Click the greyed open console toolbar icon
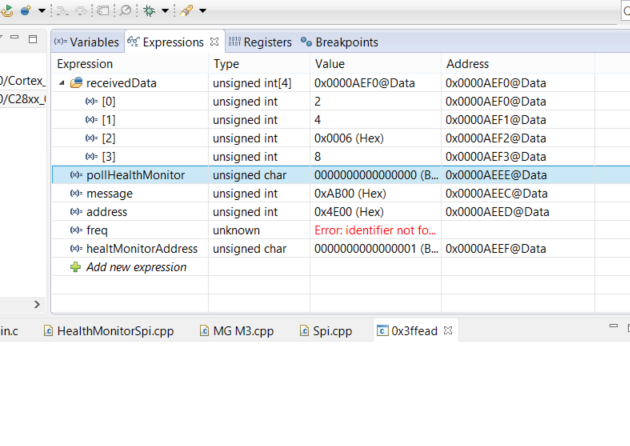The width and height of the screenshot is (630, 446). pos(103,11)
